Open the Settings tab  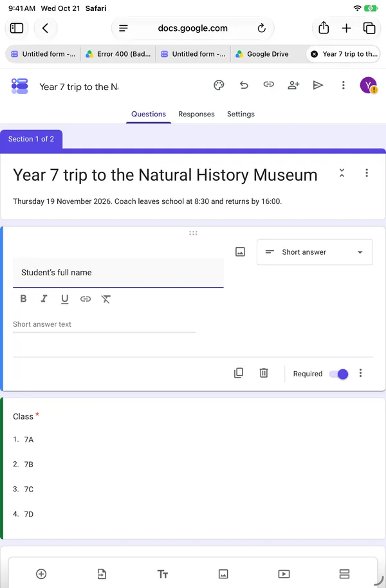point(241,114)
